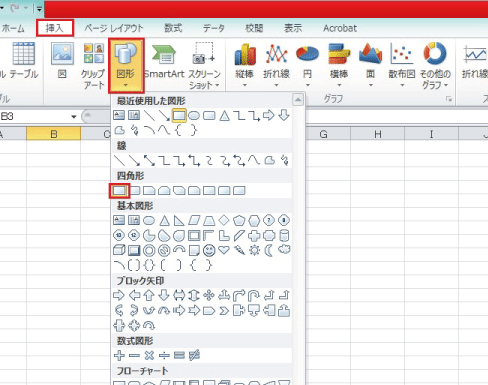488x385 pixels.
Task: Select the right block arrow shape
Action: tap(119, 295)
